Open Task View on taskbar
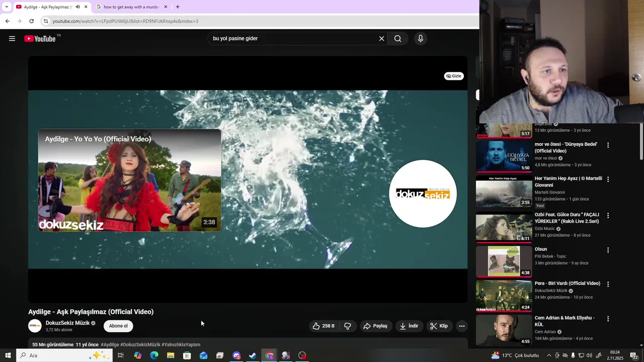 [121, 355]
